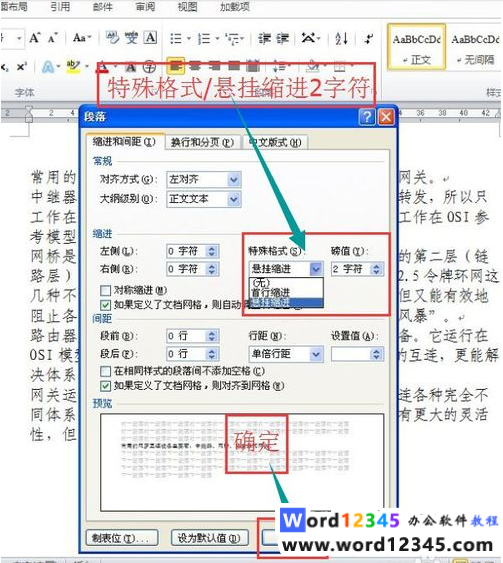
Task: Click the Font Color (red-underlined A) icon
Action: (x=103, y=67)
